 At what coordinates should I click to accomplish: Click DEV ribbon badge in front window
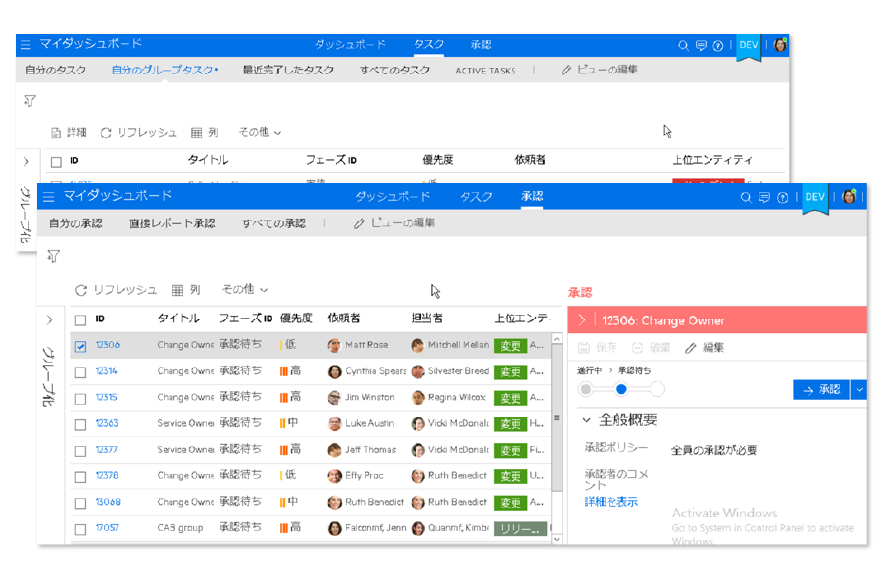coord(814,198)
